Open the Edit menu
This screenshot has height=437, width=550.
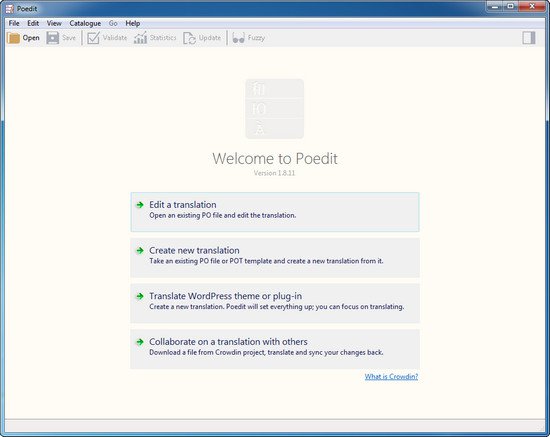pyautogui.click(x=33, y=23)
